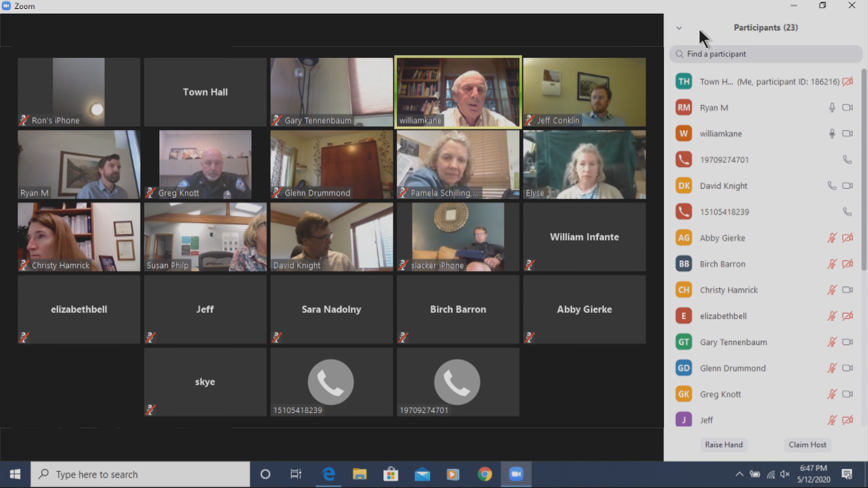This screenshot has height=488, width=868.
Task: Select the Sara Nadolny tile
Action: coord(331,310)
